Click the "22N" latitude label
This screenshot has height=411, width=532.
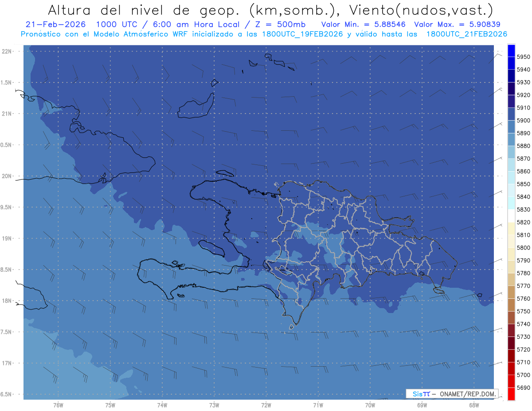(7, 51)
